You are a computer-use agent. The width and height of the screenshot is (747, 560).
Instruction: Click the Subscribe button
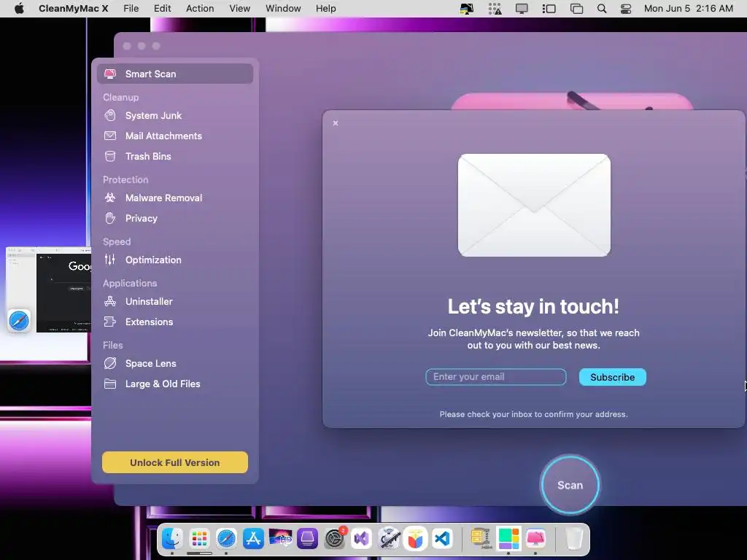coord(612,377)
